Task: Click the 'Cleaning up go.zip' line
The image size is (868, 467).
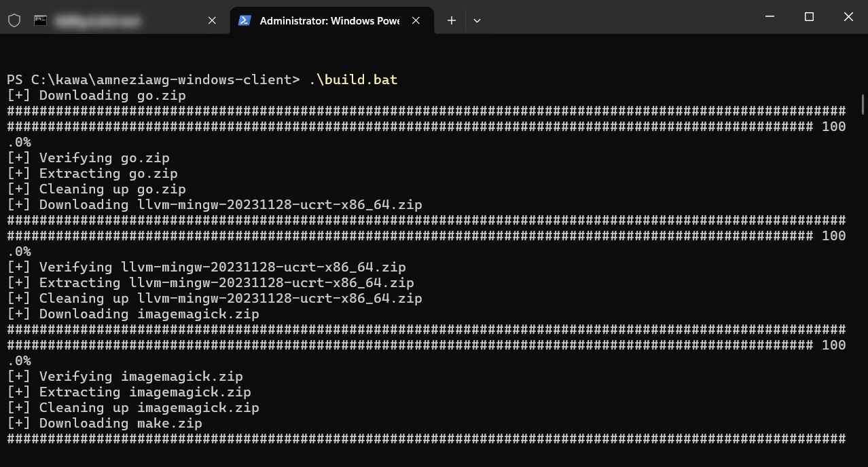Action: [x=113, y=189]
